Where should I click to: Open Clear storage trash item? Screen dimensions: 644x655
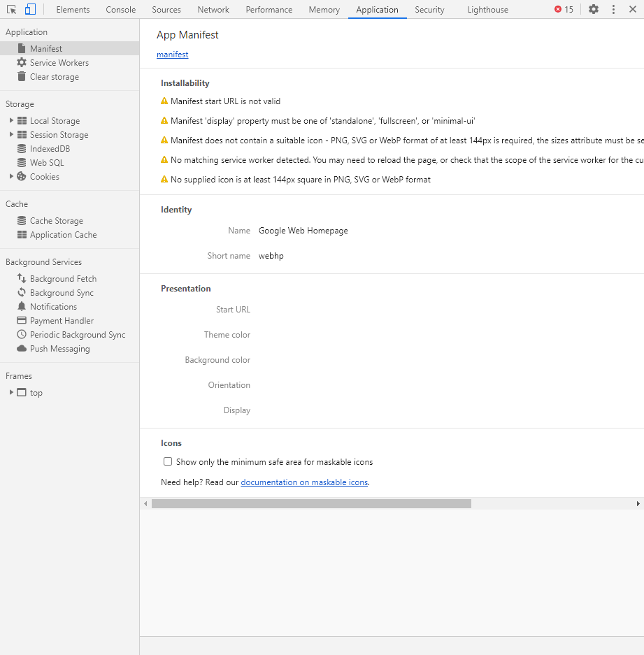pyautogui.click(x=54, y=77)
